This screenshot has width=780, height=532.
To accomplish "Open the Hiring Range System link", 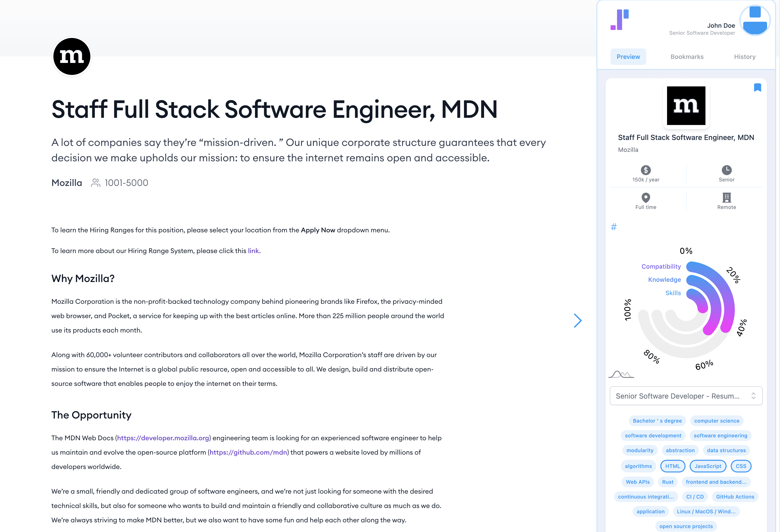I will pos(254,251).
